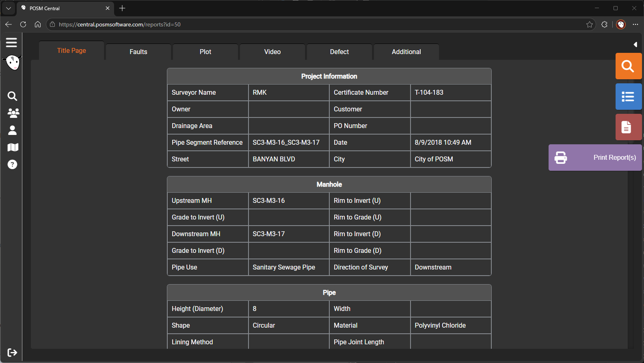Click the red document button
Viewport: 644px width, 363px height.
(x=628, y=127)
